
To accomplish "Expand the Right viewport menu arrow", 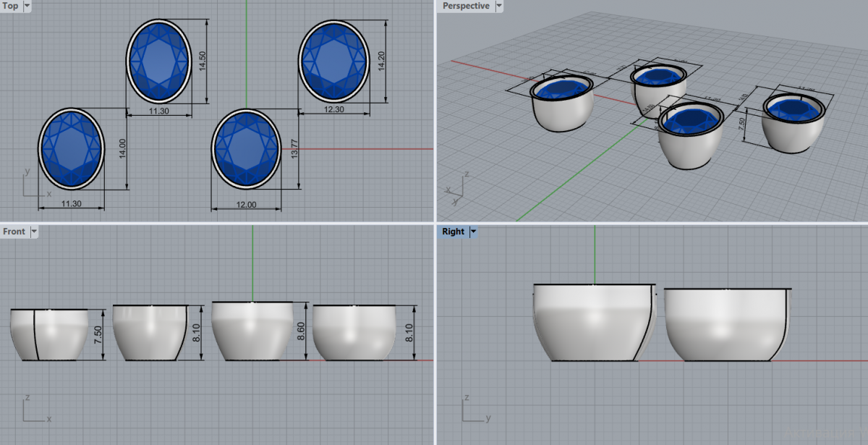I will (x=474, y=232).
